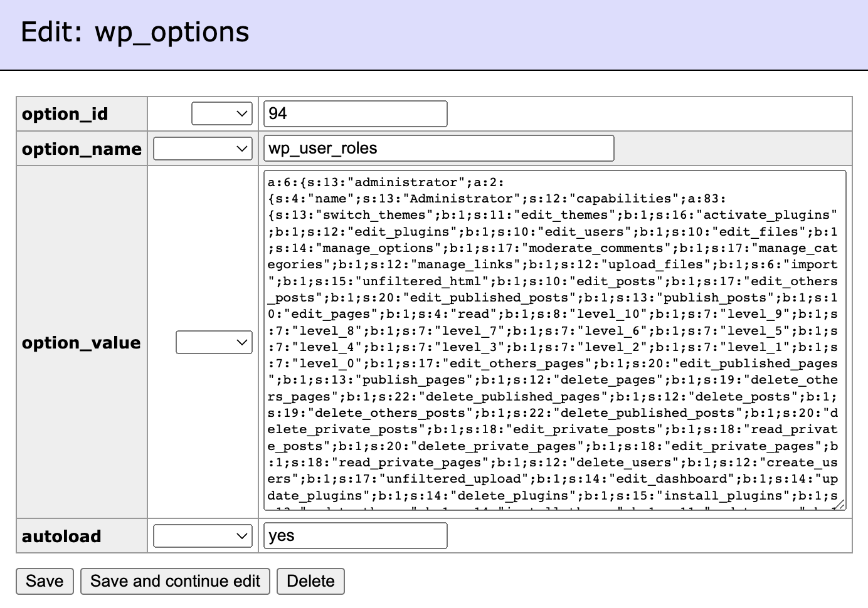Click the Delete button
The height and width of the screenshot is (608, 868).
coord(310,581)
